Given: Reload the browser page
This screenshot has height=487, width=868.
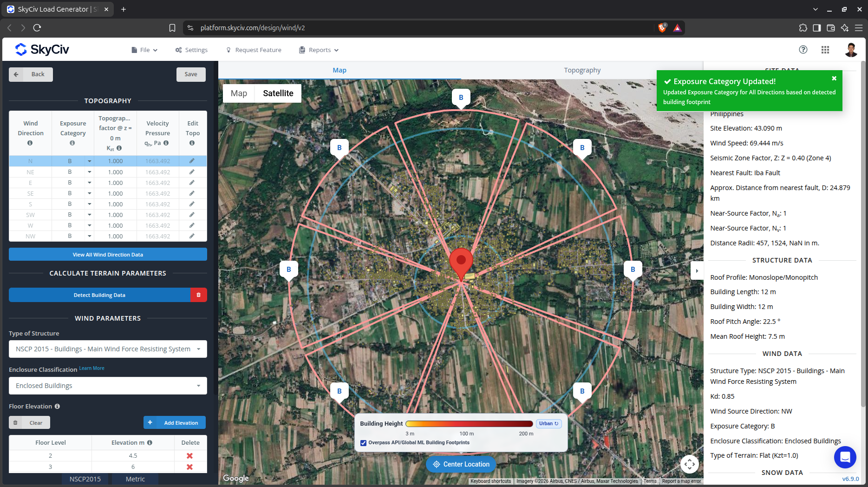Looking at the screenshot, I should 37,28.
